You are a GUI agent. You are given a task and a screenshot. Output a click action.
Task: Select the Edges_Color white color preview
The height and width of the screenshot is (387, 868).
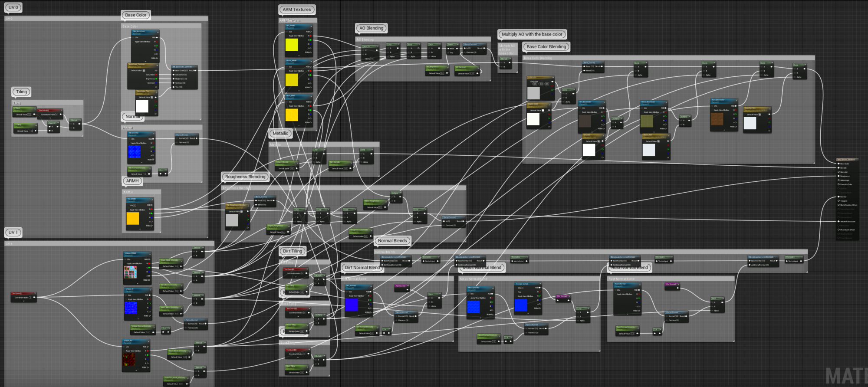click(x=533, y=119)
